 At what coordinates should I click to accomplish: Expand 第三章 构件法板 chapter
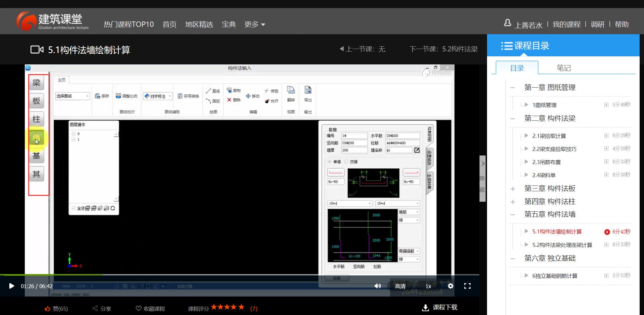(x=513, y=189)
